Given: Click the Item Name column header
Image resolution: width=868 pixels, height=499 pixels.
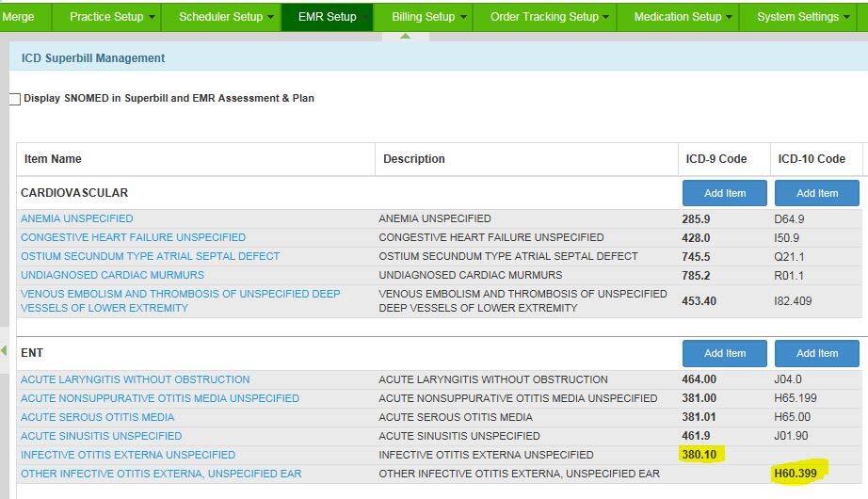Looking at the screenshot, I should tap(53, 159).
